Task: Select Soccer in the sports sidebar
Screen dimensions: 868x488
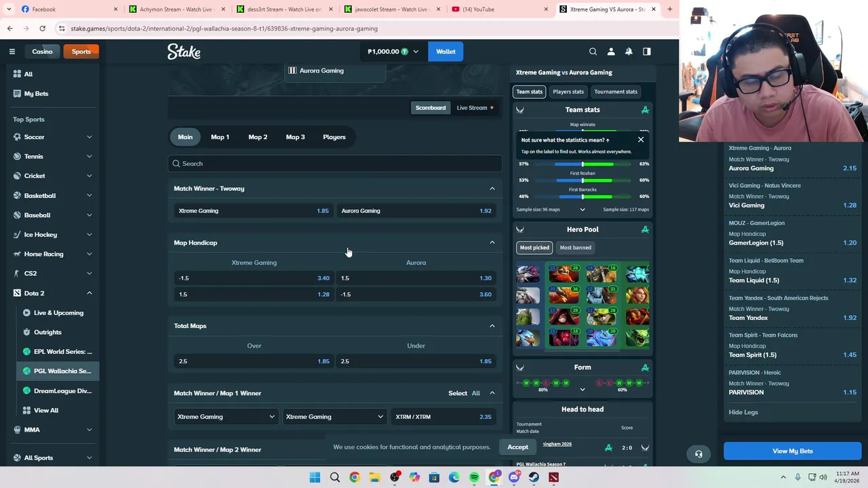Action: click(53, 137)
